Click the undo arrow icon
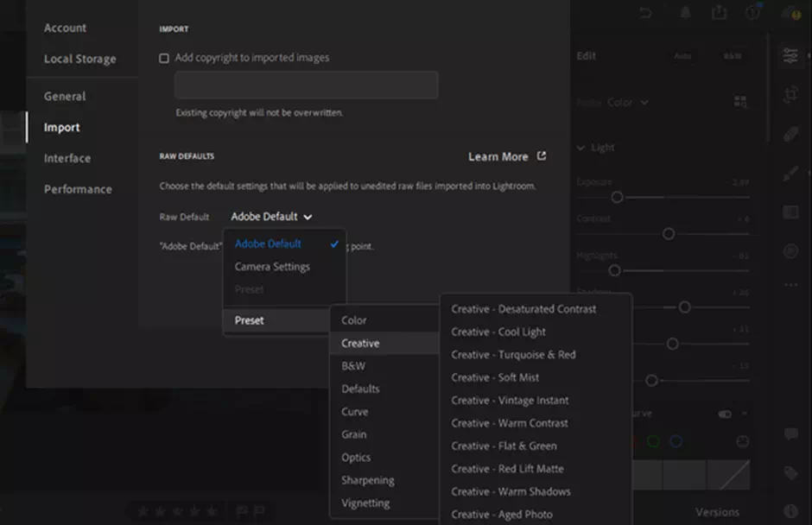Image resolution: width=812 pixels, height=525 pixels. 645,12
